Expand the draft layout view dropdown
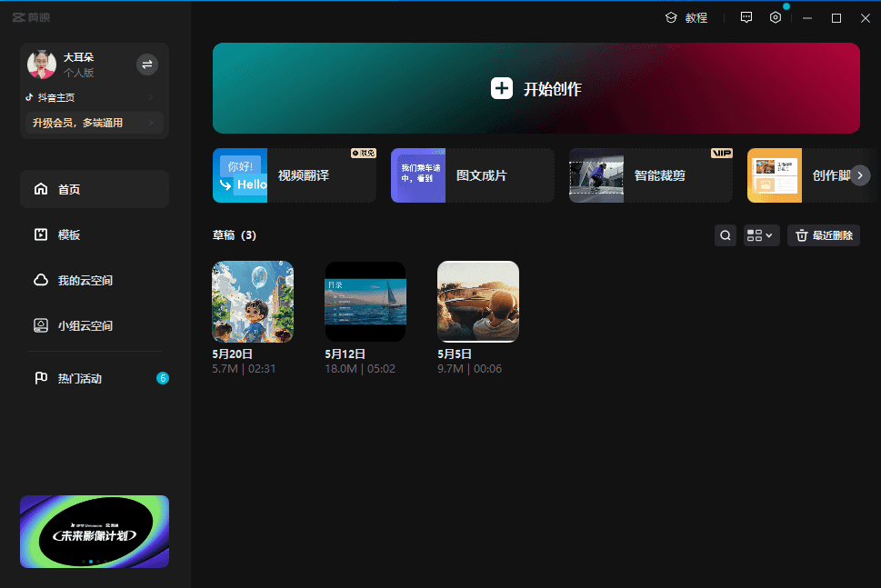The height and width of the screenshot is (588, 881). click(x=761, y=235)
